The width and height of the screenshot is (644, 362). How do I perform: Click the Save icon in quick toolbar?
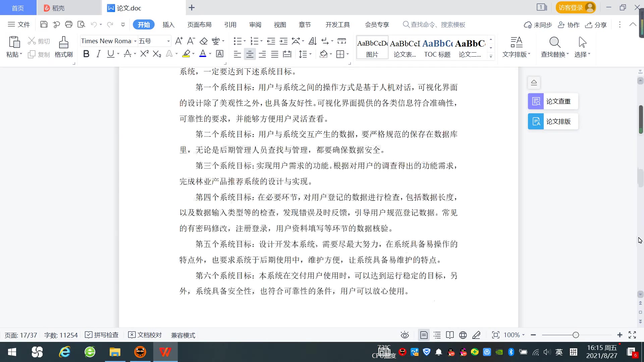pos(44,24)
